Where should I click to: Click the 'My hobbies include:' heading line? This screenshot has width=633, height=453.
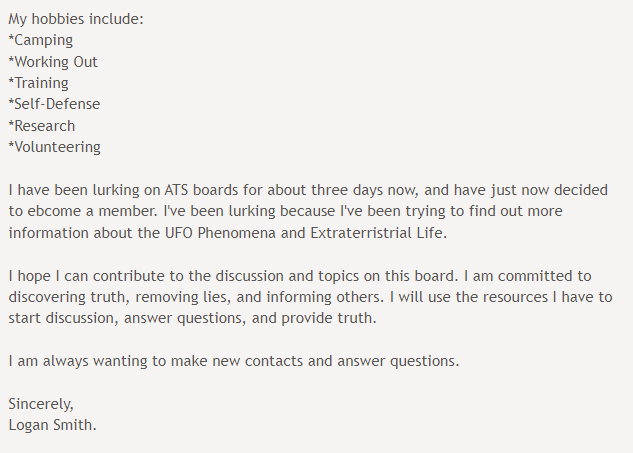[76, 19]
